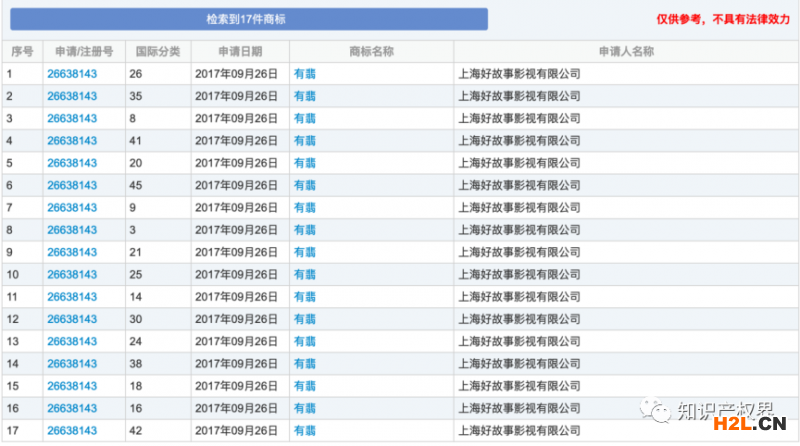Screen dimensions: 800x446
Task: Select applicant 上海好故事影视有限公司 in row 1
Action: pos(519,74)
